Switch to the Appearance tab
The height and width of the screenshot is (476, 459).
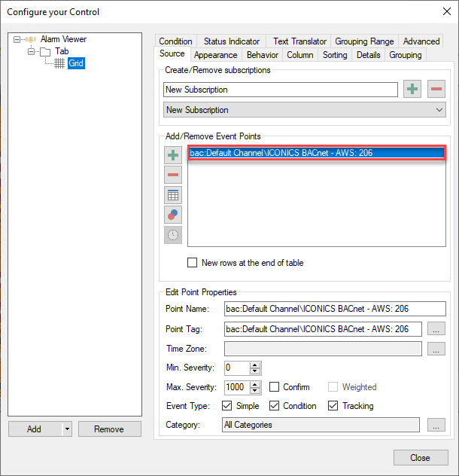[216, 55]
